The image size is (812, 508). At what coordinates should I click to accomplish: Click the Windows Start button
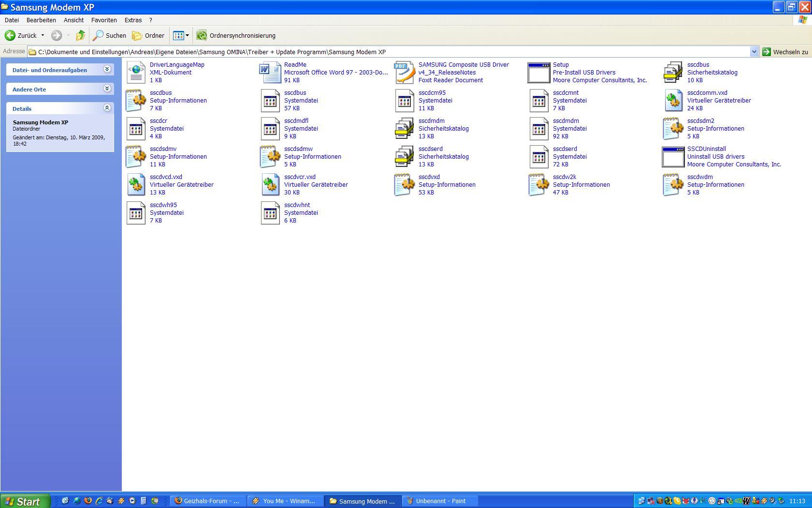25,501
